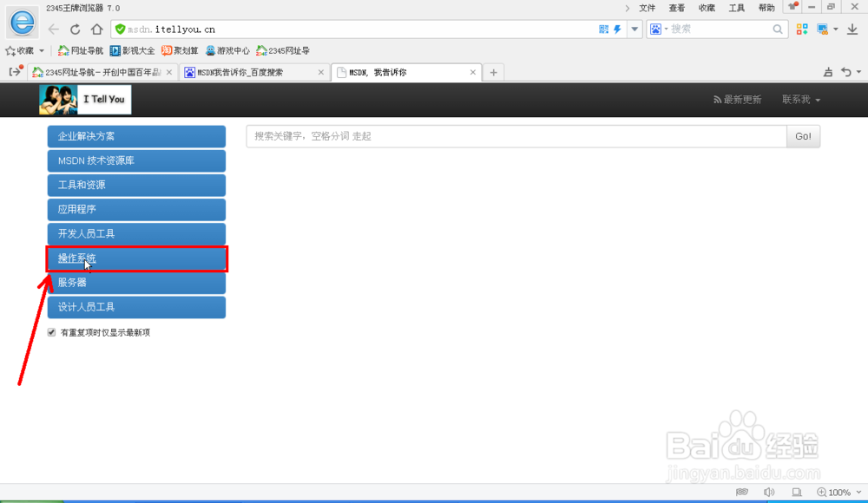This screenshot has height=503, width=868.
Task: Toggle 有重复项时仅显示最新项 checkbox
Action: pos(51,332)
